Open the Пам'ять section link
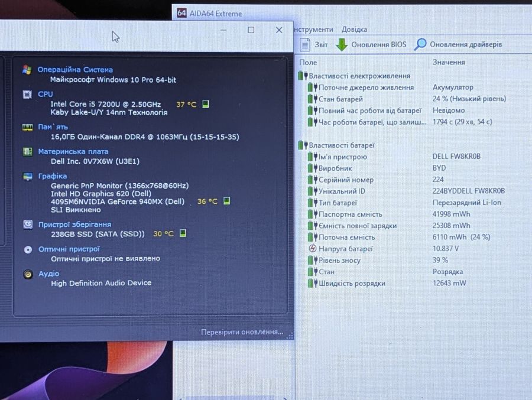This screenshot has width=532, height=400. 53,127
